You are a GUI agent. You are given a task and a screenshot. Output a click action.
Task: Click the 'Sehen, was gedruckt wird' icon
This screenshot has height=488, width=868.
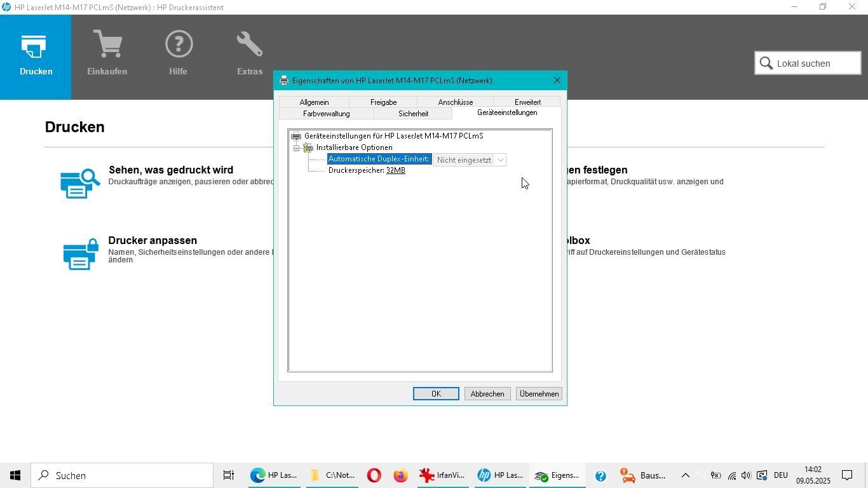[80, 183]
